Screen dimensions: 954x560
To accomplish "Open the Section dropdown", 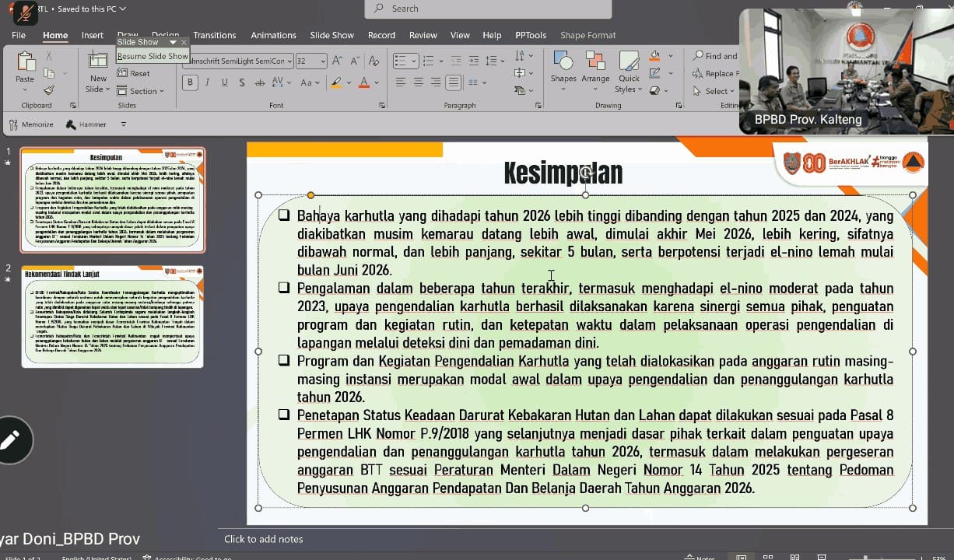I will click(142, 91).
